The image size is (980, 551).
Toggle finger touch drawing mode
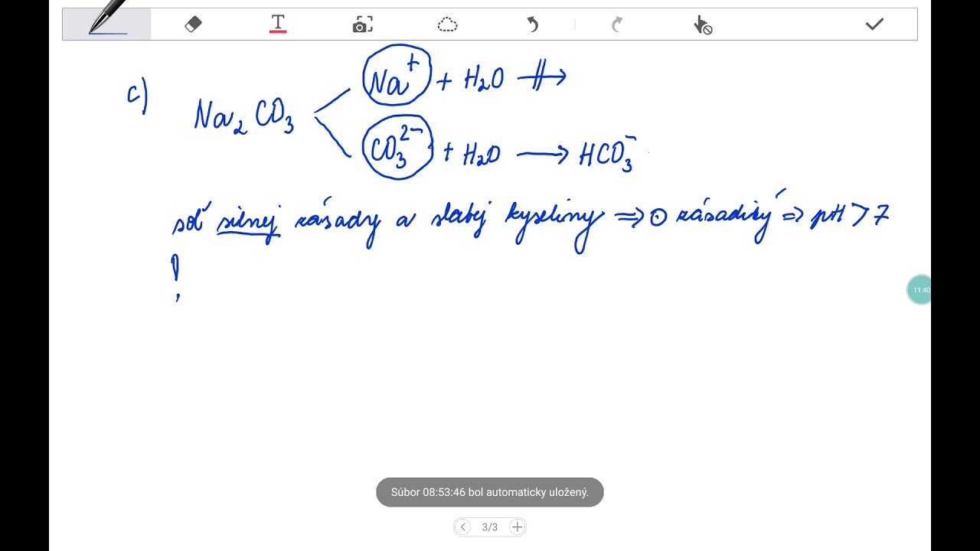click(x=703, y=25)
